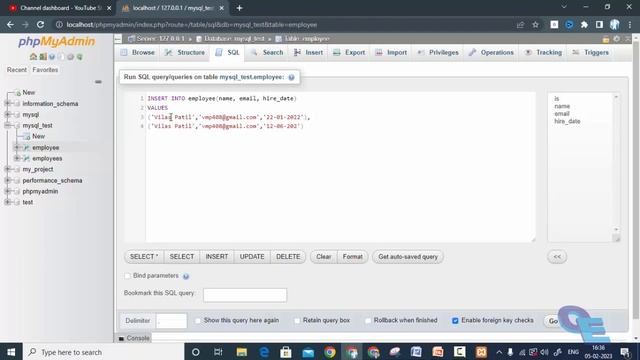
Task: Expand the mysql database node
Action: (x=7, y=115)
